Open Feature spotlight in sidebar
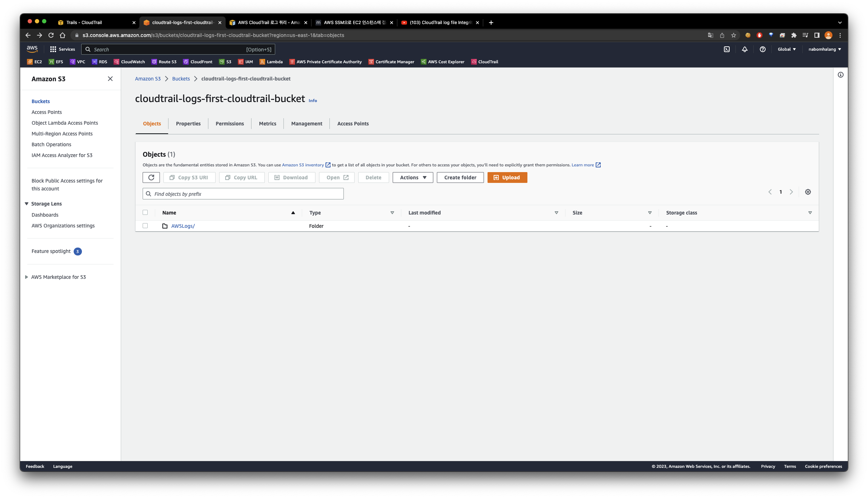The width and height of the screenshot is (868, 498). tap(51, 251)
